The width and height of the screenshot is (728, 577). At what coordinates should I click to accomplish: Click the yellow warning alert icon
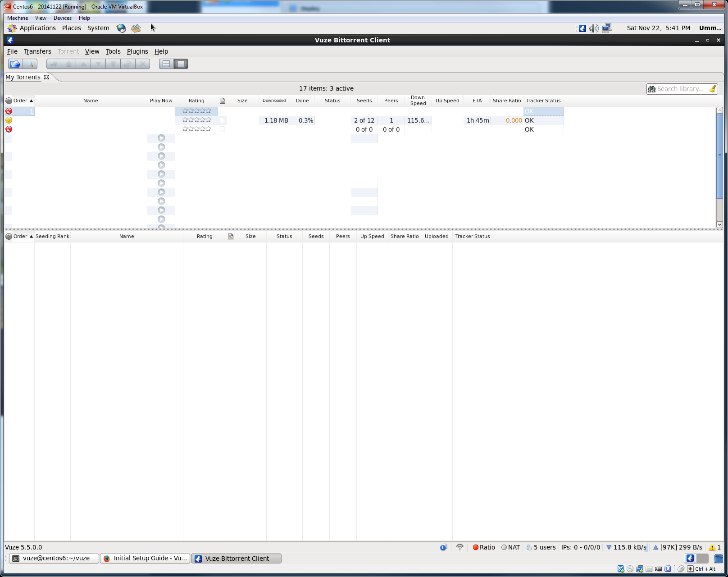pos(712,547)
